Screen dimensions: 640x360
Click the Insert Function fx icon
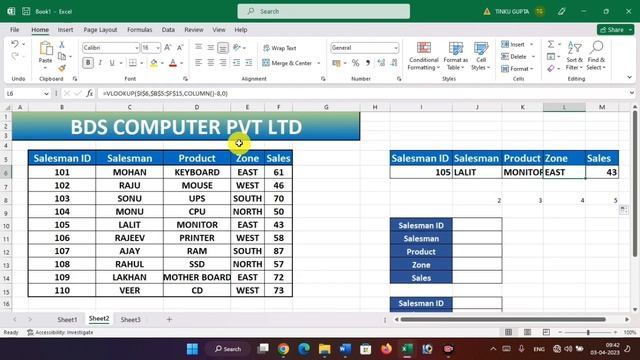89,93
